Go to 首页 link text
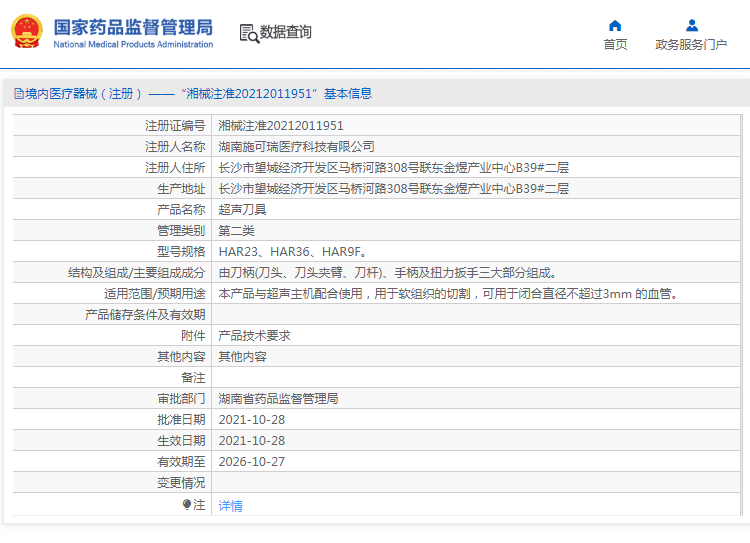The height and width of the screenshot is (543, 750). [615, 44]
